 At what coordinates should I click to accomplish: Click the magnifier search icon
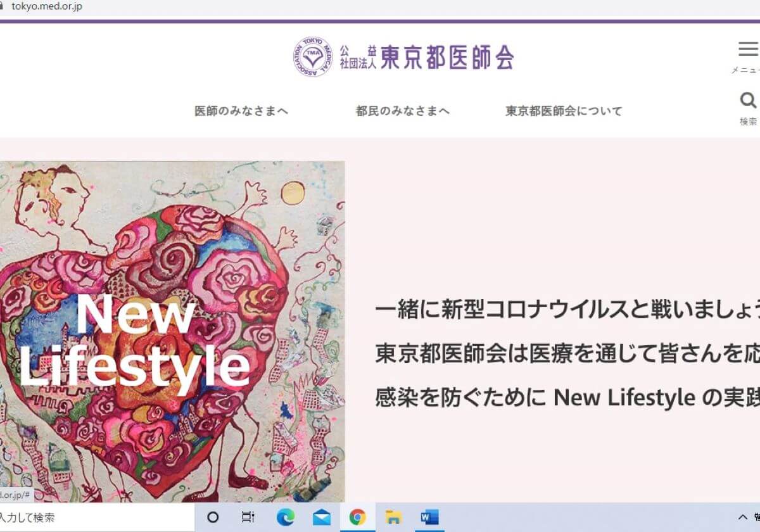click(748, 100)
